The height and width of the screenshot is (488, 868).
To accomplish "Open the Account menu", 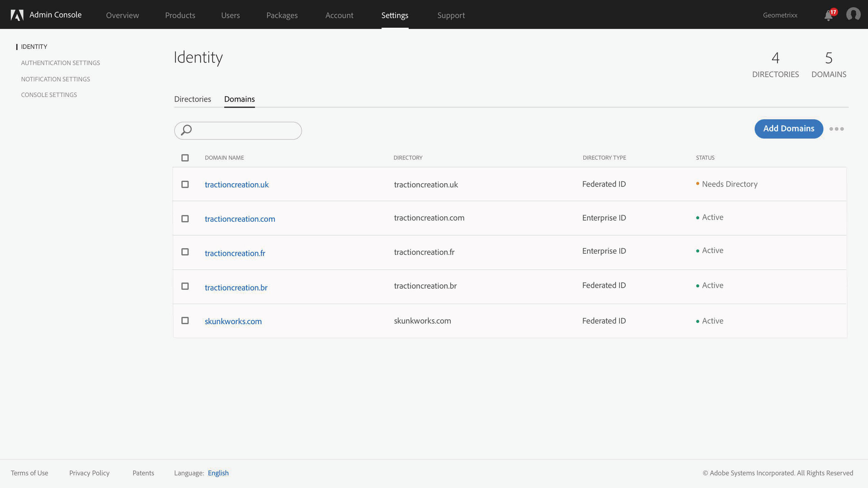I will pos(339,15).
